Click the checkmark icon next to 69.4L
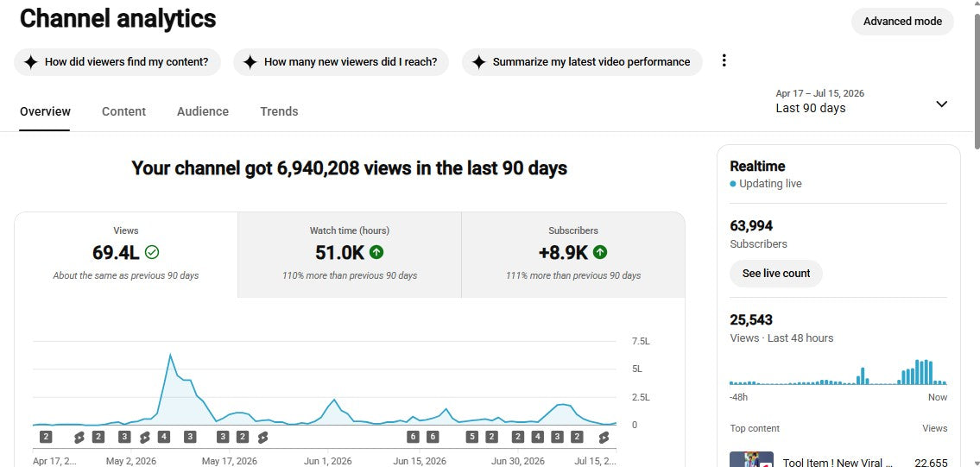Image resolution: width=980 pixels, height=467 pixels. pyautogui.click(x=152, y=252)
